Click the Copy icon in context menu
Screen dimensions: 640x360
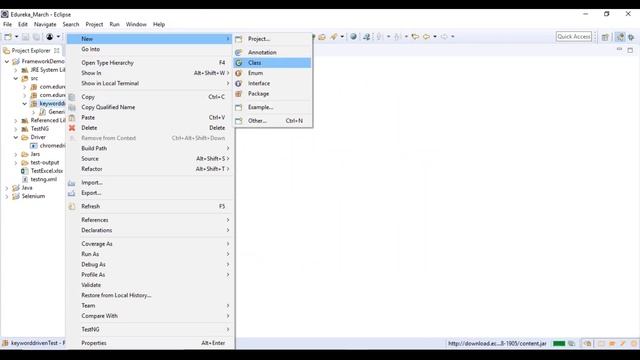(x=72, y=97)
